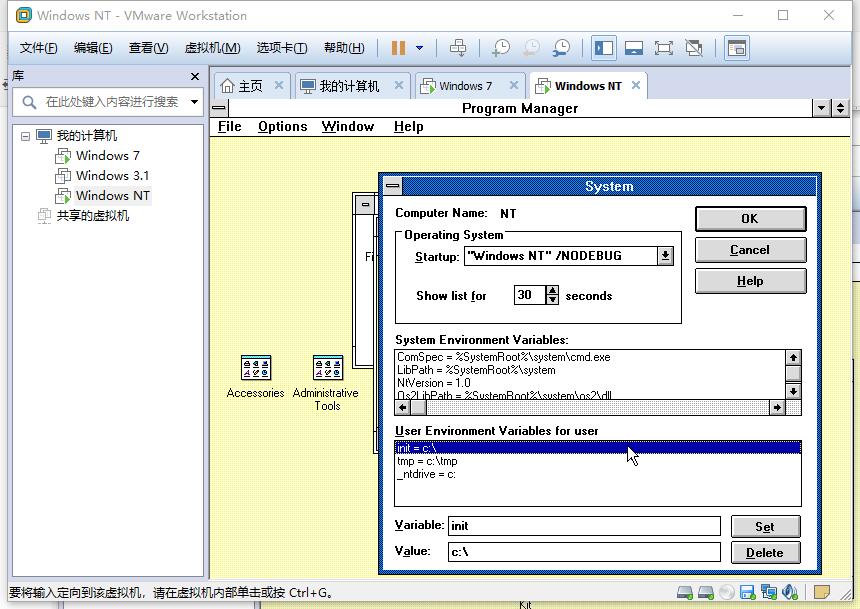Screen dimensions: 860x609
Task: Enter full screen mode icon
Action: pyautogui.click(x=664, y=48)
